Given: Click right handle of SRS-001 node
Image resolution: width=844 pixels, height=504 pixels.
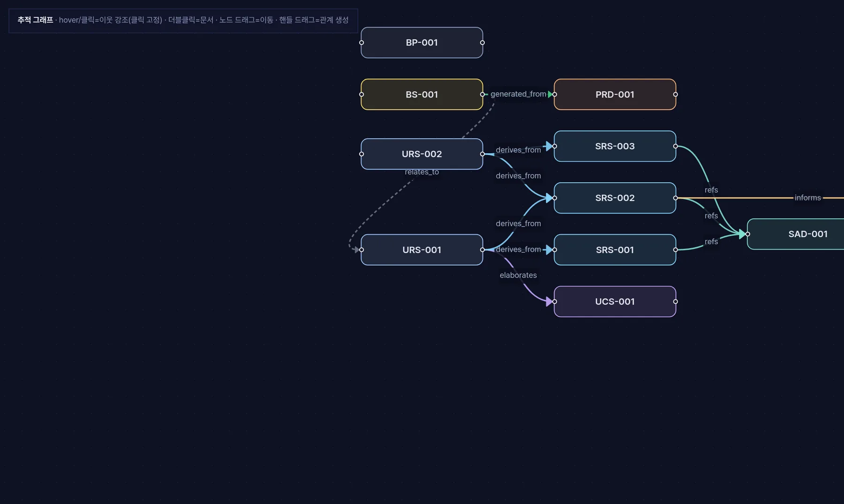Looking at the screenshot, I should pyautogui.click(x=676, y=250).
